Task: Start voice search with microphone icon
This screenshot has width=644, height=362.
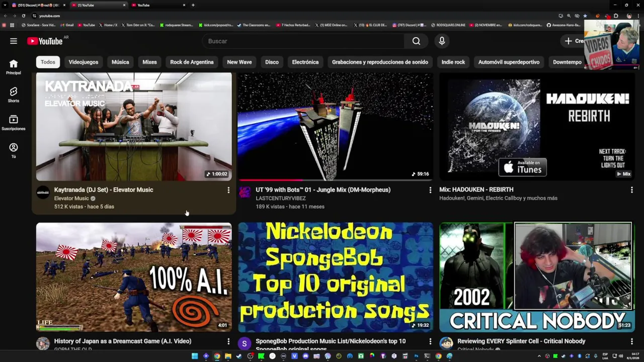Action: [x=442, y=41]
